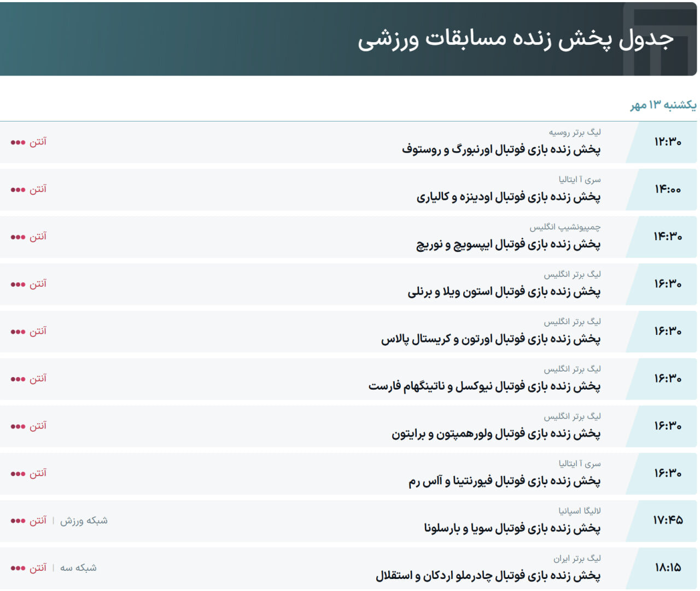This screenshot has height=591, width=700.
Task: Select the ۱۴:۰۰ time badge
Action: click(668, 189)
